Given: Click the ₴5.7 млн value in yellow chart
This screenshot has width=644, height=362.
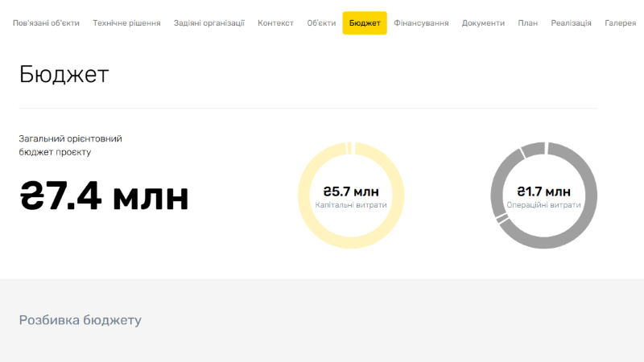Looking at the screenshot, I should pyautogui.click(x=351, y=191).
